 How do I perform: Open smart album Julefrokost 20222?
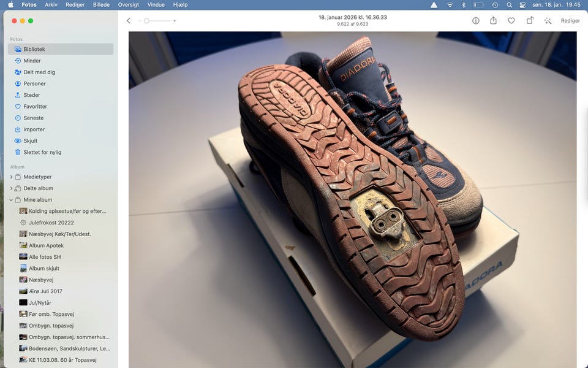click(x=61, y=223)
